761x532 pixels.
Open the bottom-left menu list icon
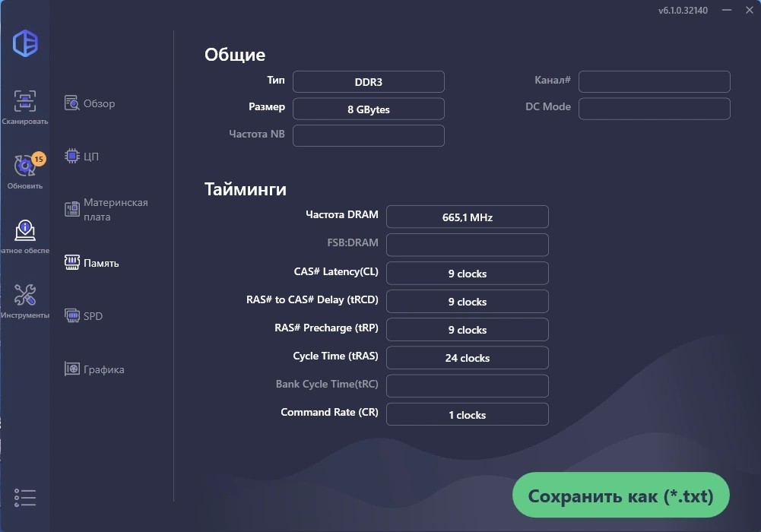pos(25,498)
